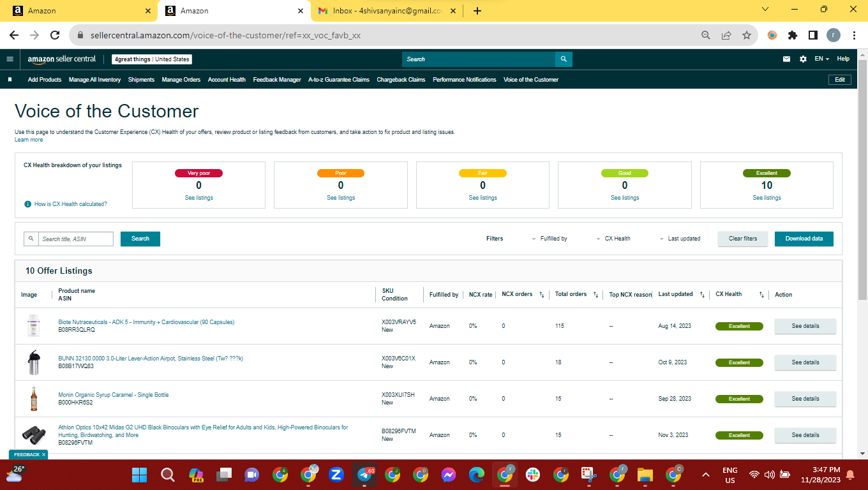Open the Seller Central hamburger menu
The image size is (868, 490).
click(10, 59)
